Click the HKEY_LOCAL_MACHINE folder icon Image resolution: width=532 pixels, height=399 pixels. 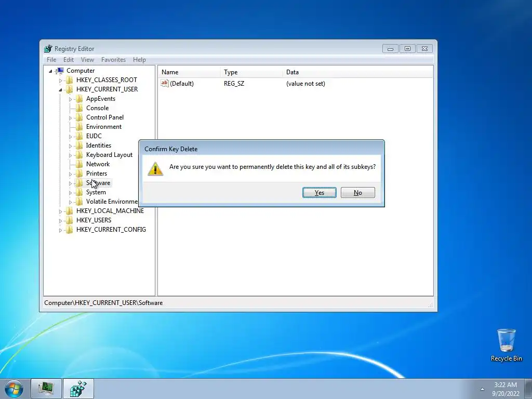pos(69,211)
